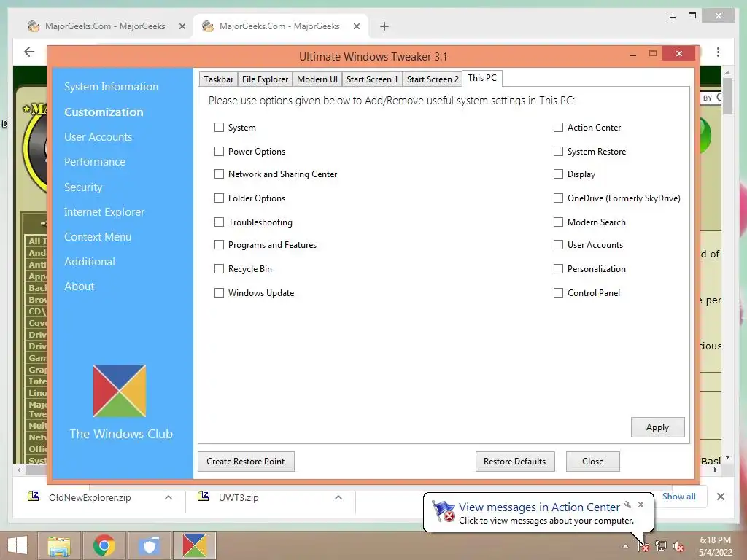Open Start Screen 2 tab
Screen dimensions: 747x560
coord(433,79)
